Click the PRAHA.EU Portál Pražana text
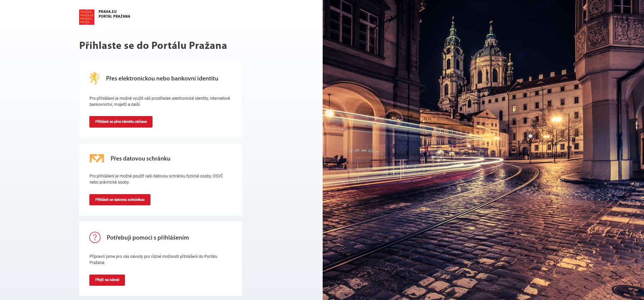 click(x=114, y=14)
